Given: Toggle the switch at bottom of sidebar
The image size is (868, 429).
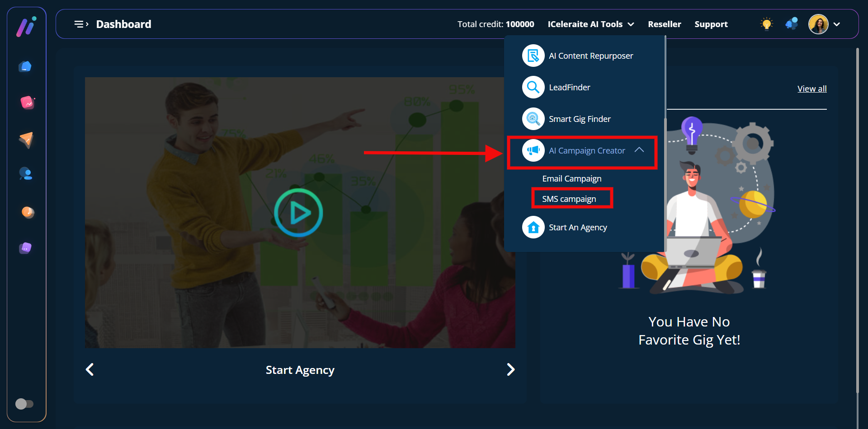Looking at the screenshot, I should (24, 404).
